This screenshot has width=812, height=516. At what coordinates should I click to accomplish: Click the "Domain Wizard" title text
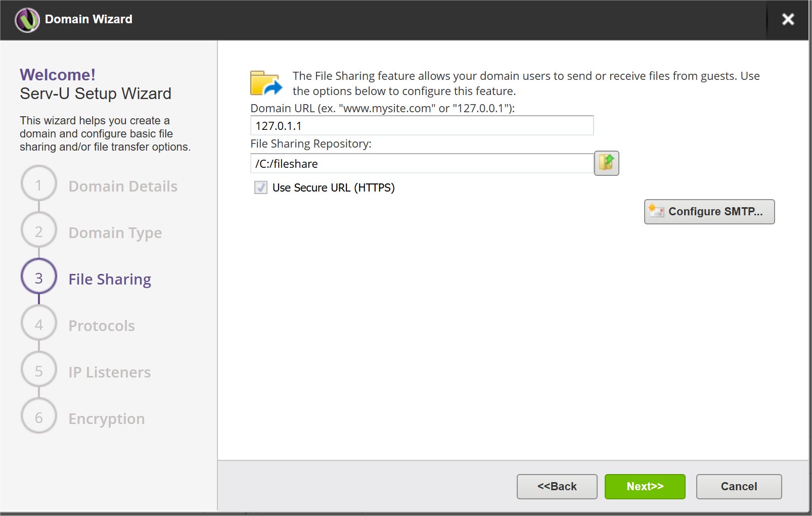tap(88, 19)
